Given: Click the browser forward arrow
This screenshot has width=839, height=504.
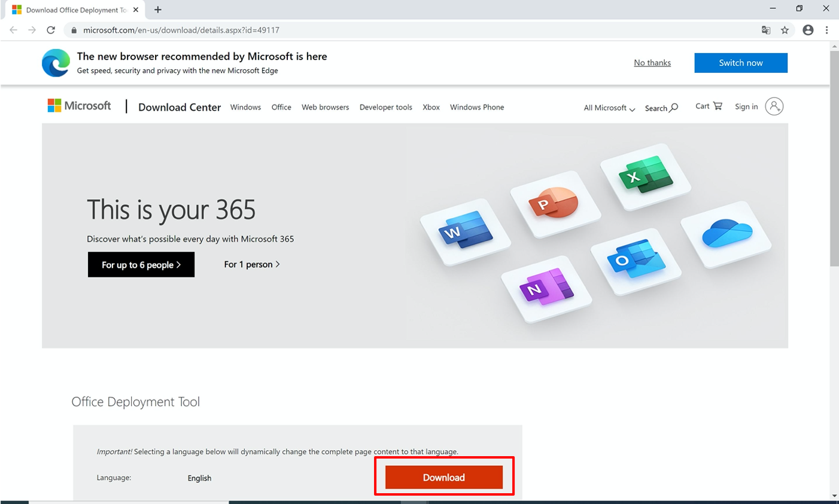Looking at the screenshot, I should (x=32, y=30).
